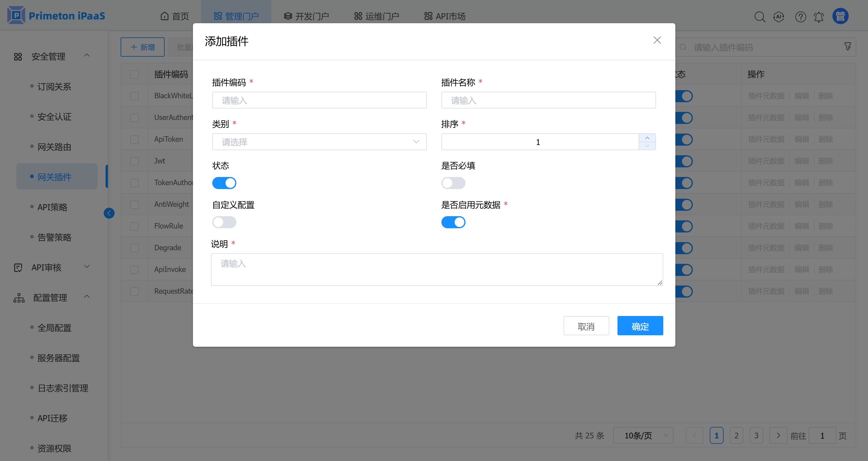
Task: Increase 排序 value with up arrow
Action: coord(647,138)
